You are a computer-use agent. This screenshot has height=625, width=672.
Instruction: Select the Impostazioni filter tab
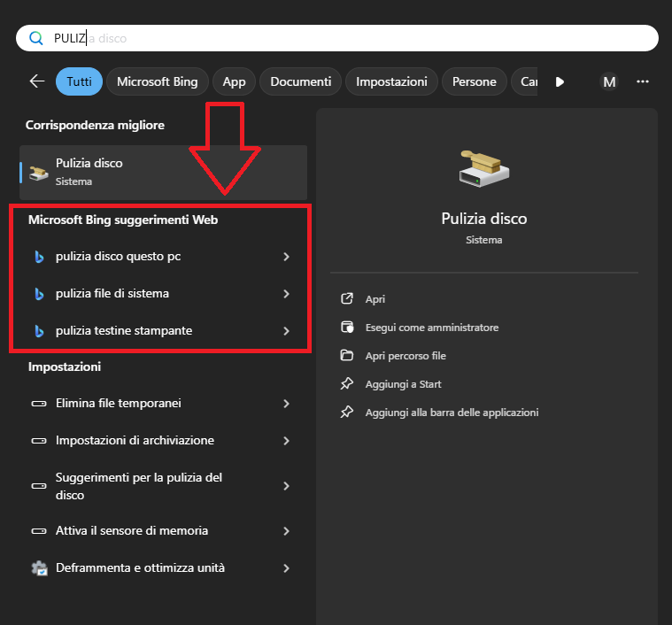pyautogui.click(x=391, y=81)
